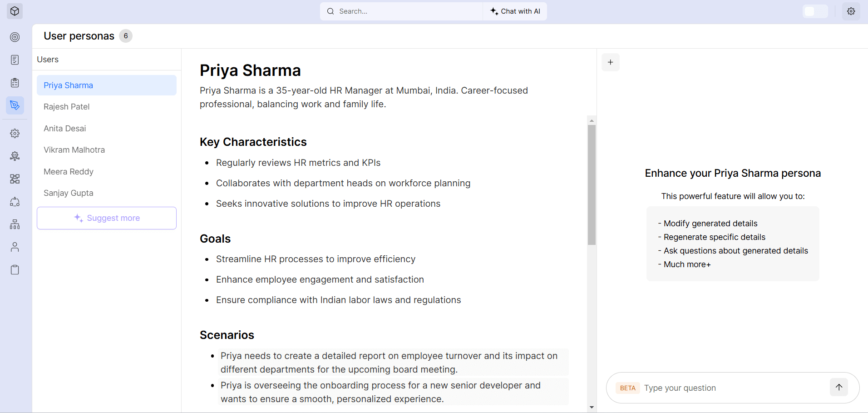Screen dimensions: 868x413
Task: Open the flow blocks diagram sidebar icon
Action: (x=15, y=179)
